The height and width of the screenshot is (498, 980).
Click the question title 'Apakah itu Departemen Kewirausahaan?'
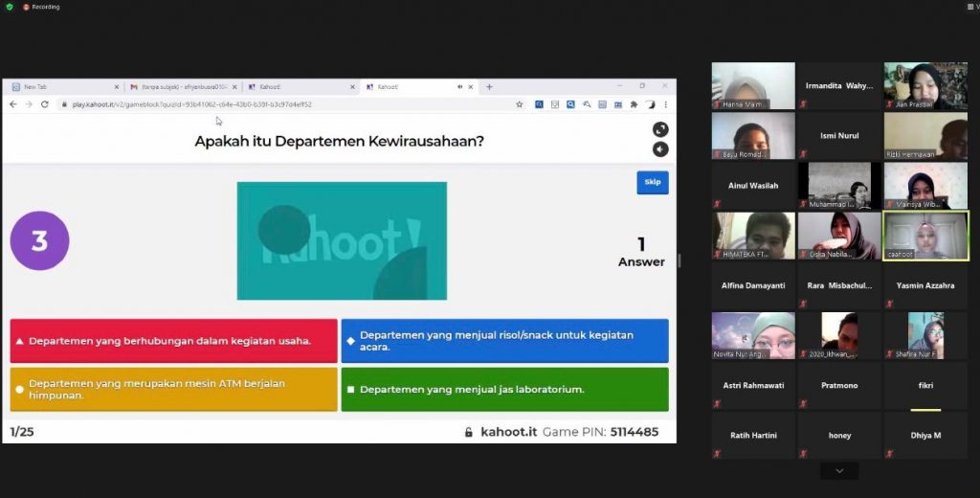click(x=340, y=142)
